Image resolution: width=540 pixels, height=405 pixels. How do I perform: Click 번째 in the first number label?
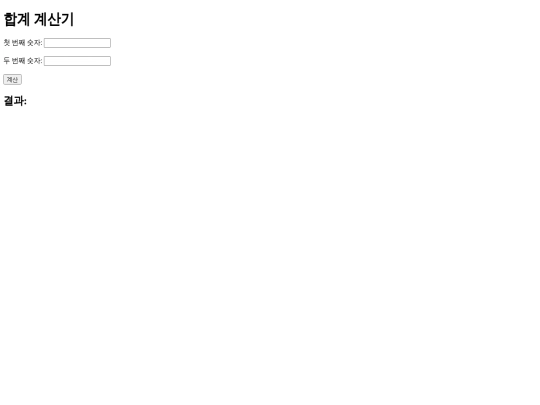19,43
